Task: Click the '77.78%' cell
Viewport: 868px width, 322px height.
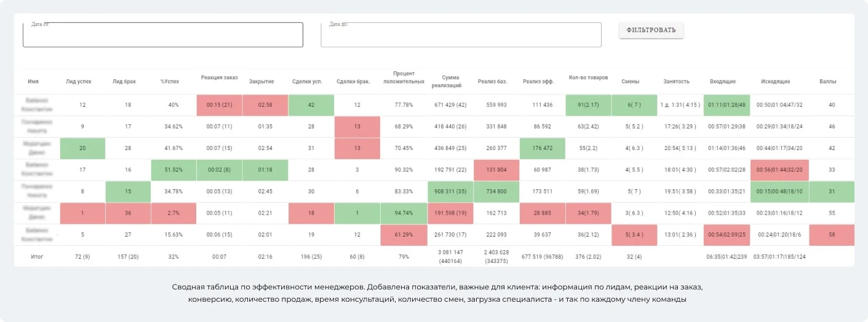Action: click(x=404, y=105)
